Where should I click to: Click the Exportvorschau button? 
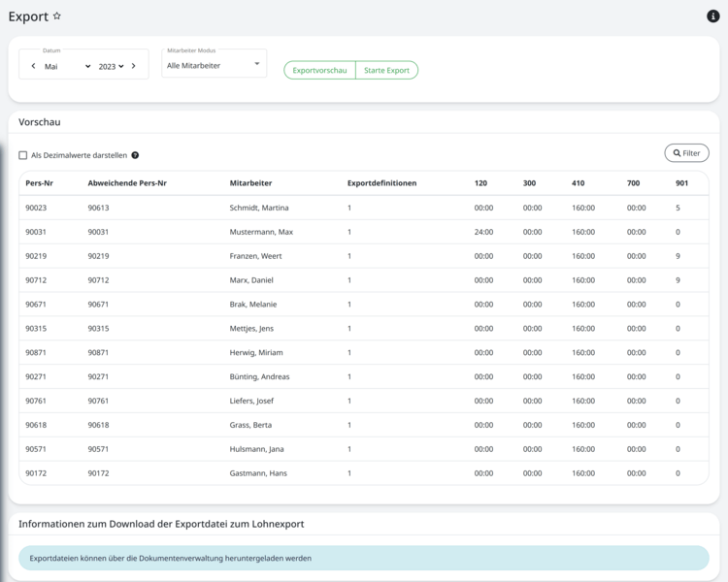pos(319,70)
